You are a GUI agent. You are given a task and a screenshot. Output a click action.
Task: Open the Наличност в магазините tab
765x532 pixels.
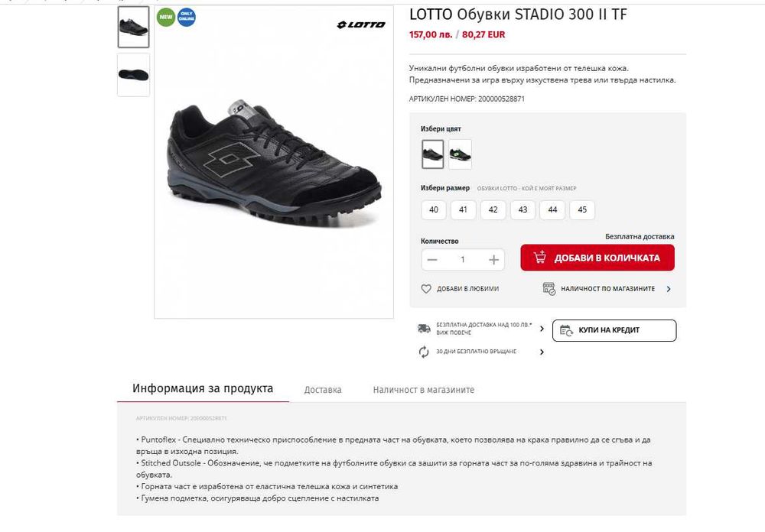pos(424,390)
